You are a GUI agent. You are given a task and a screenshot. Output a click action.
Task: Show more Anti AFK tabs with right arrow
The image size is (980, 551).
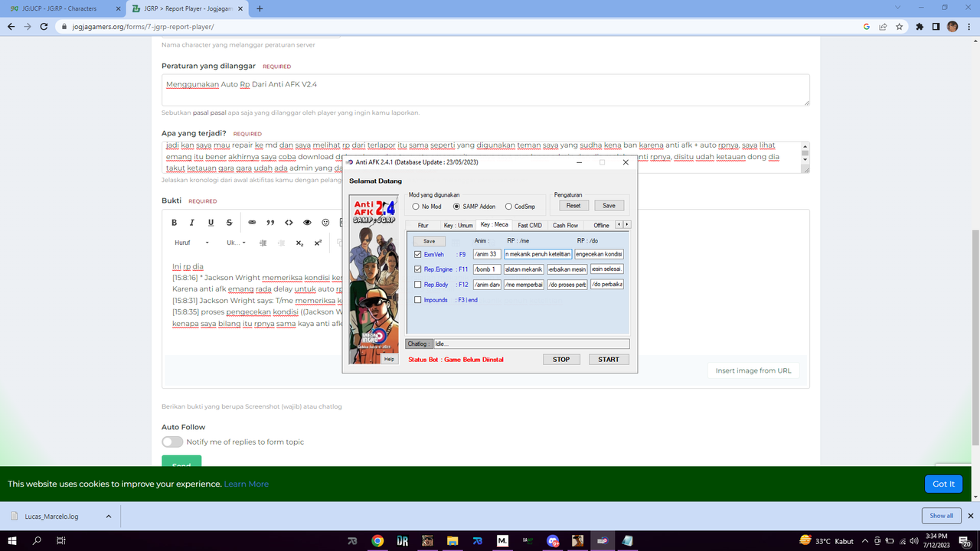point(628,224)
